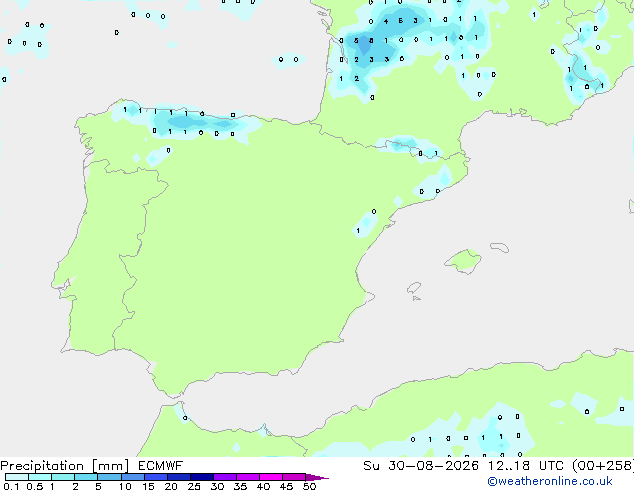The image size is (634, 490).
Task: Click the 2 to 5 mm legend swatch
Action: click(86, 477)
